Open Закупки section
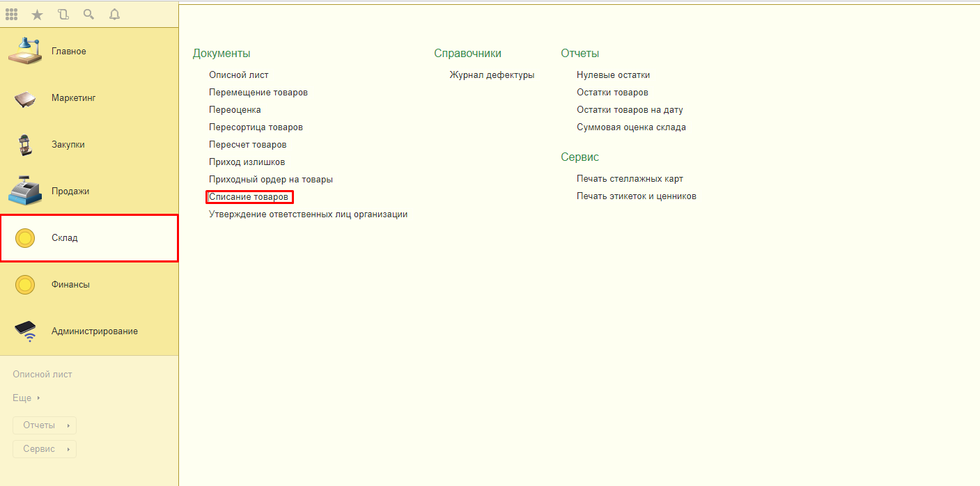Viewport: 980px width, 486px height. [68, 145]
